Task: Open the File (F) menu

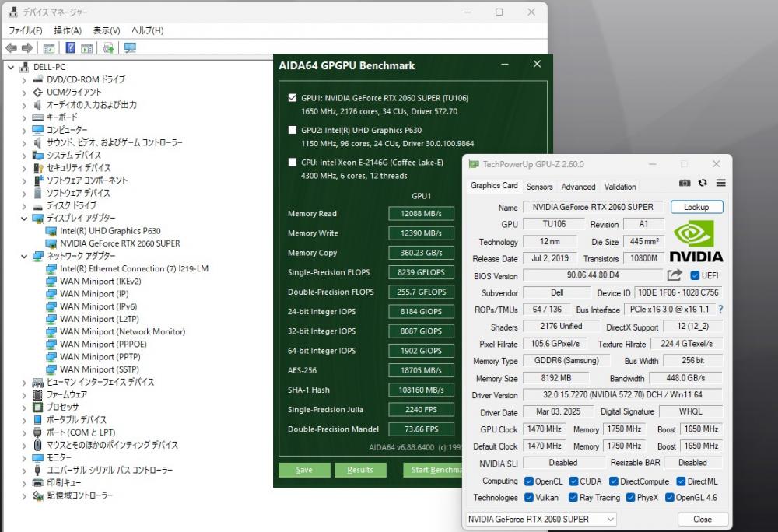Action: click(x=26, y=31)
